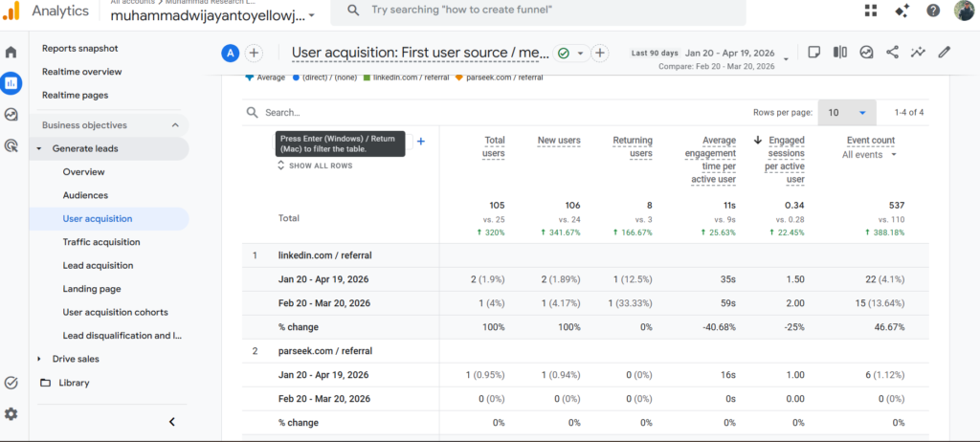This screenshot has height=442, width=980.
Task: Click the blue (direct) / (none) legend dot
Action: click(296, 77)
